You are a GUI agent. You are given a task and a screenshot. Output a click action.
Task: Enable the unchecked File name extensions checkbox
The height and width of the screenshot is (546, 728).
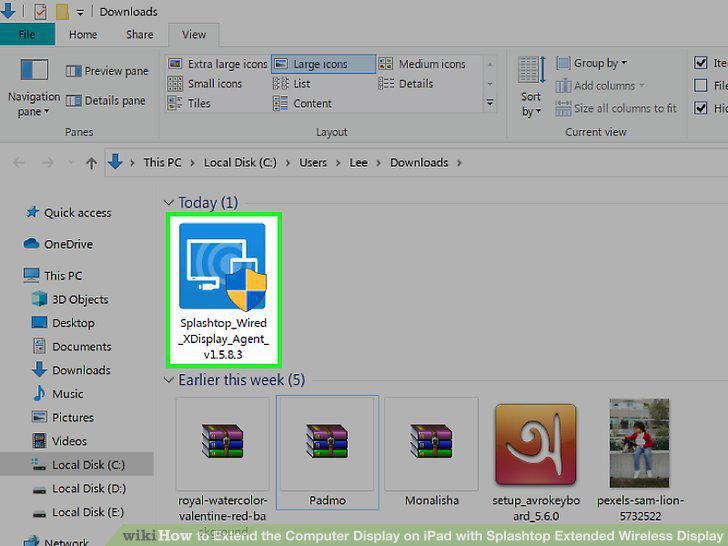[x=701, y=85]
